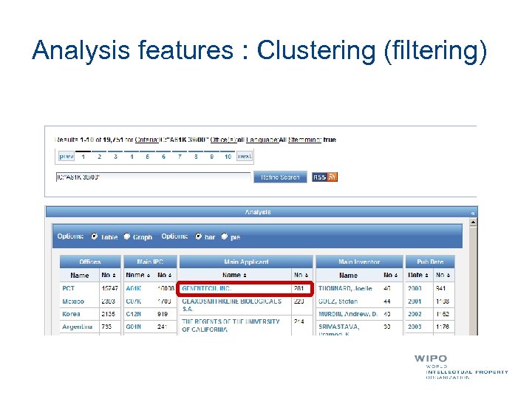Filter by applicant GLAXOSMITHKLINE BIOLOGICALS S.A.
The height and width of the screenshot is (399, 532).
pyautogui.click(x=232, y=305)
